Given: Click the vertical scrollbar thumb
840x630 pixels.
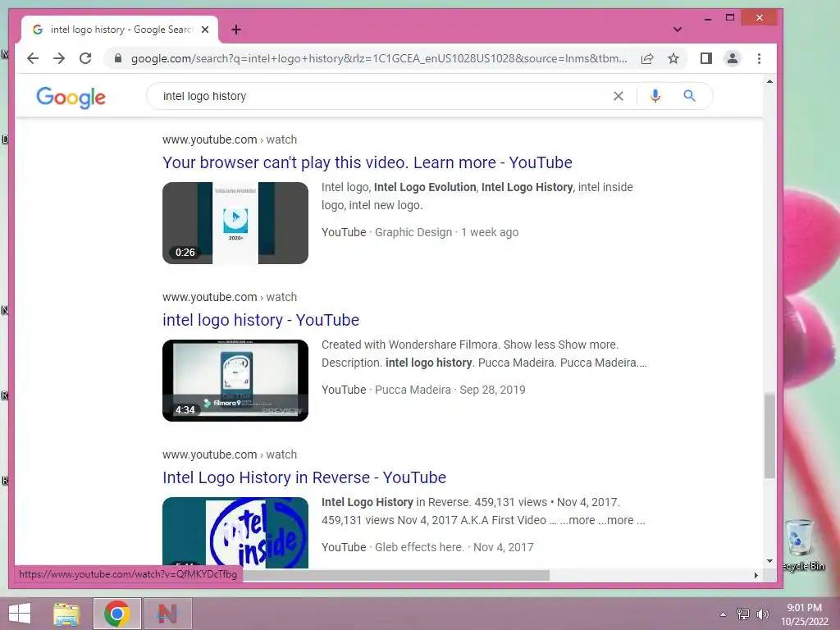Looking at the screenshot, I should click(769, 436).
